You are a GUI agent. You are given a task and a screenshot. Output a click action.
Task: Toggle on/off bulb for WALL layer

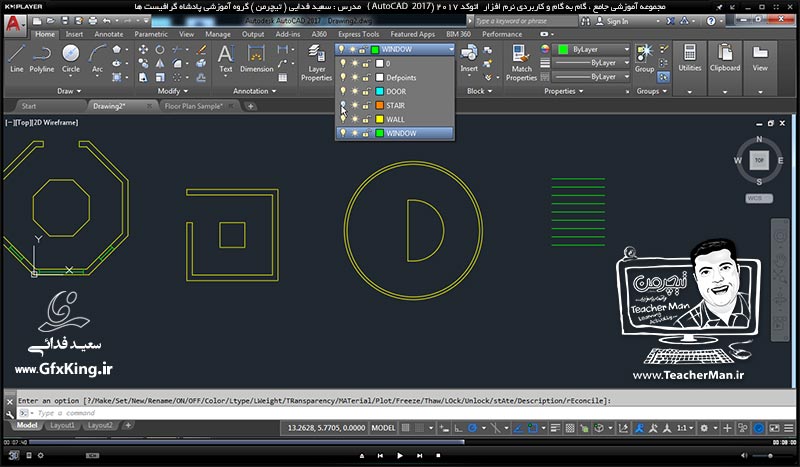343,119
